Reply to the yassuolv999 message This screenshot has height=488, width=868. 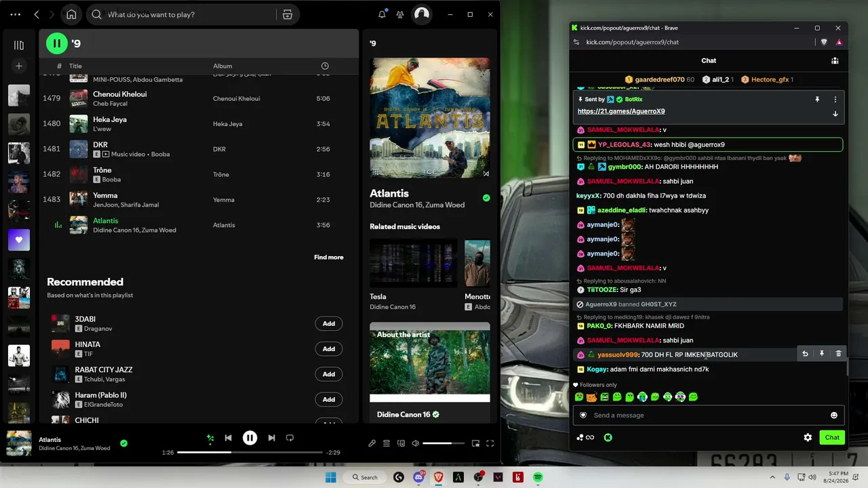(805, 354)
